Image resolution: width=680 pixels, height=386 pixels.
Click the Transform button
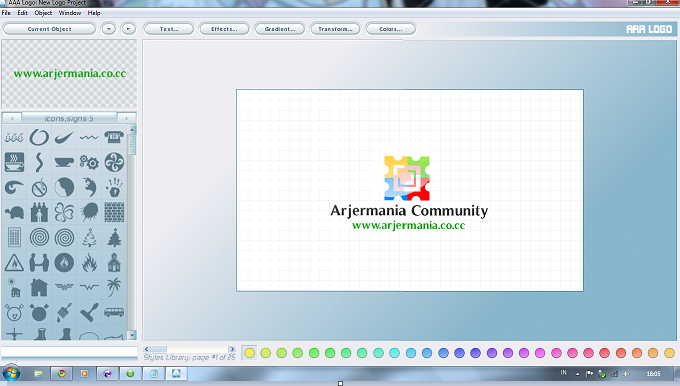(x=335, y=29)
